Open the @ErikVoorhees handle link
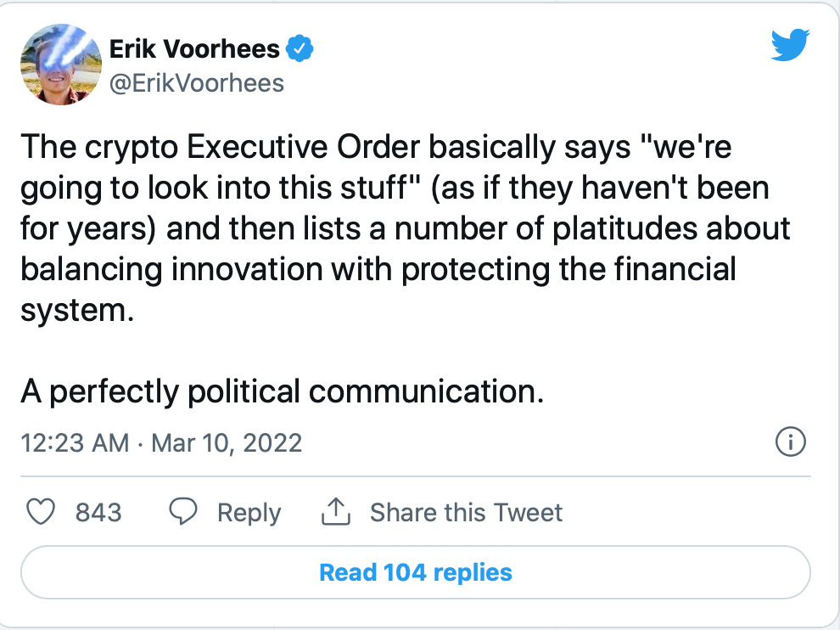 (x=197, y=83)
